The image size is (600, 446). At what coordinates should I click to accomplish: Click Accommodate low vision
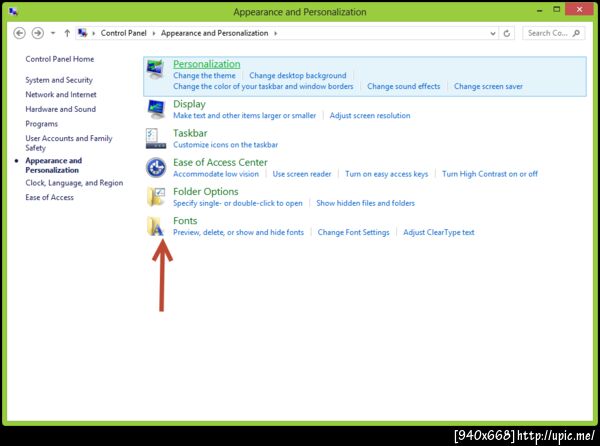click(216, 174)
